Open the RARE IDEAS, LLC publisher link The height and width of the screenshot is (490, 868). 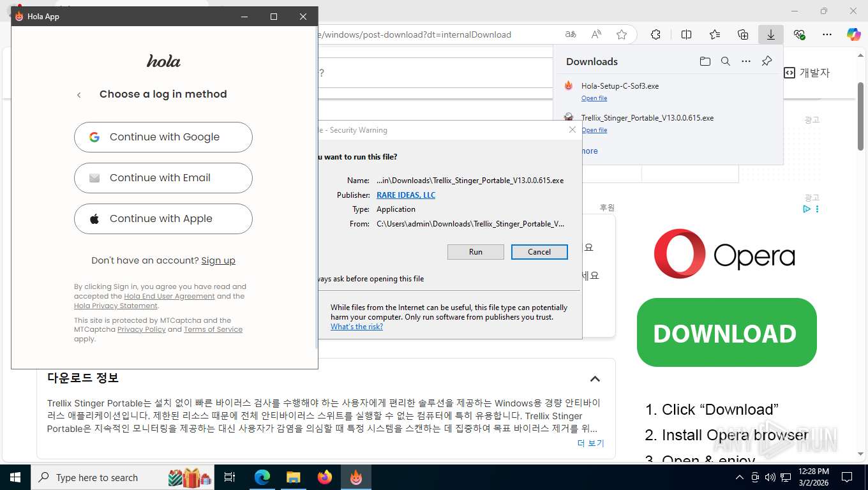(406, 195)
